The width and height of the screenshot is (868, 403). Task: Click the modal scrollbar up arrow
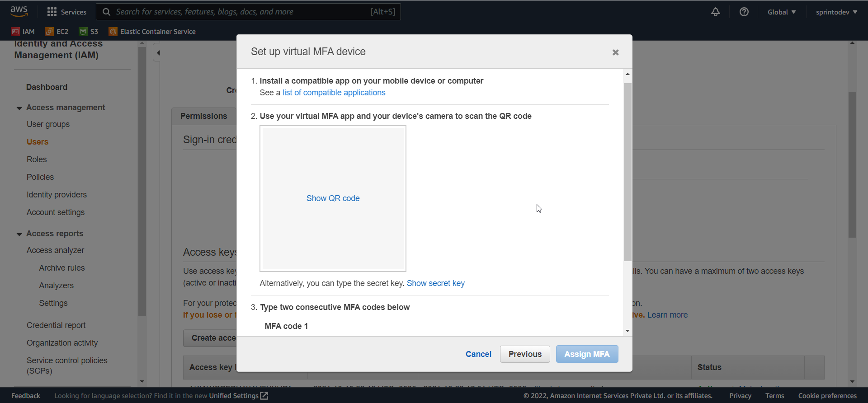pyautogui.click(x=627, y=74)
